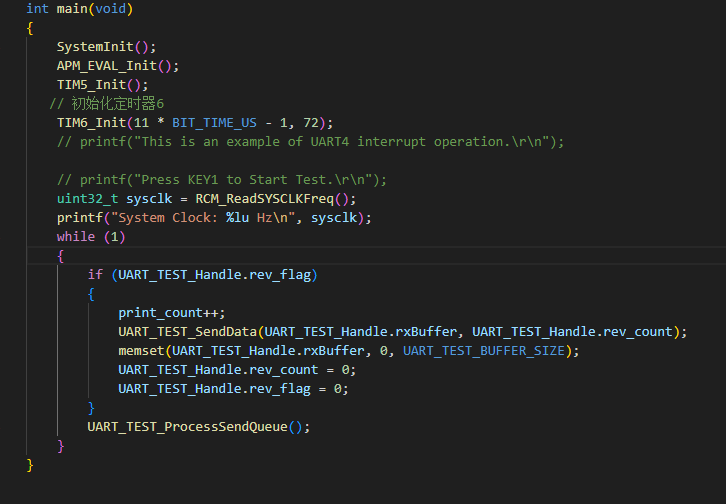Click the final closing brace of main

pos(30,465)
